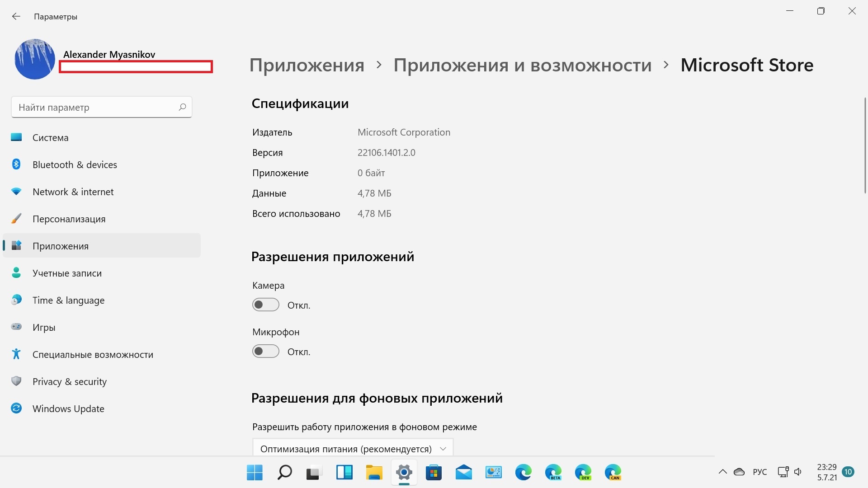
Task: Click the vertical scrollbar of settings page
Action: coord(865,145)
